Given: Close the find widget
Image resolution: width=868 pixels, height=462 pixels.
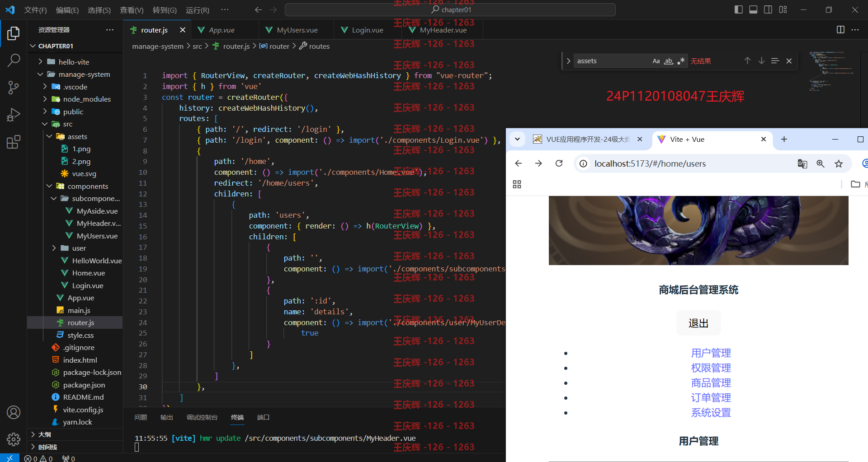Looking at the screenshot, I should [789, 61].
